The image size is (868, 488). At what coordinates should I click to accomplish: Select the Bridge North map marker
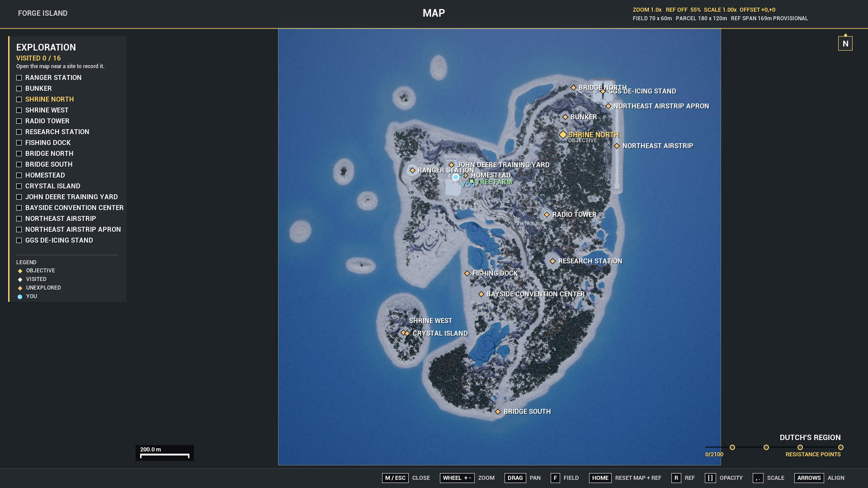(x=574, y=88)
